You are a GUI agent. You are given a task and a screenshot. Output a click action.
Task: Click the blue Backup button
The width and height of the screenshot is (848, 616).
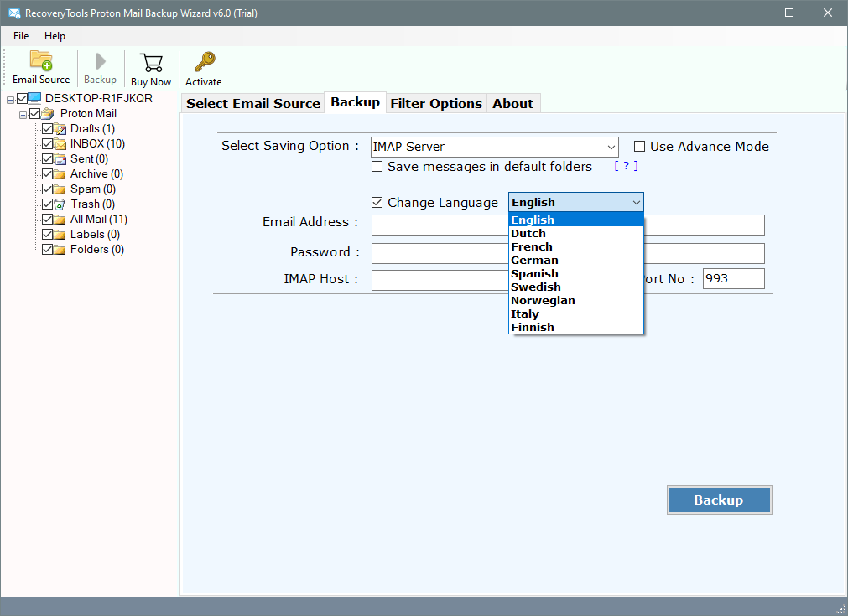[x=720, y=500]
